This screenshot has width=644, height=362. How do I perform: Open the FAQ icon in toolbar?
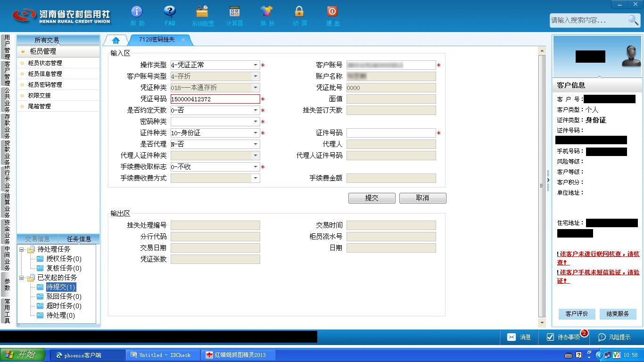point(170,16)
